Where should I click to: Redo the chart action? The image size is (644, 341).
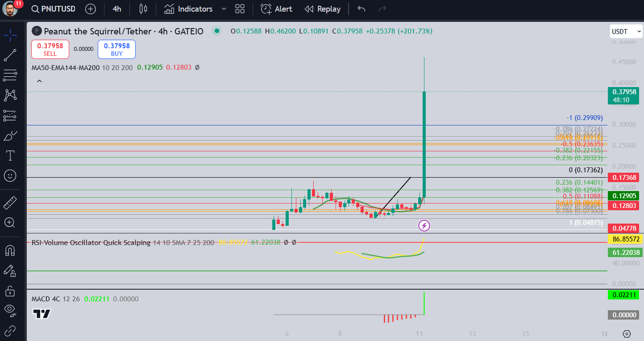pyautogui.click(x=382, y=9)
